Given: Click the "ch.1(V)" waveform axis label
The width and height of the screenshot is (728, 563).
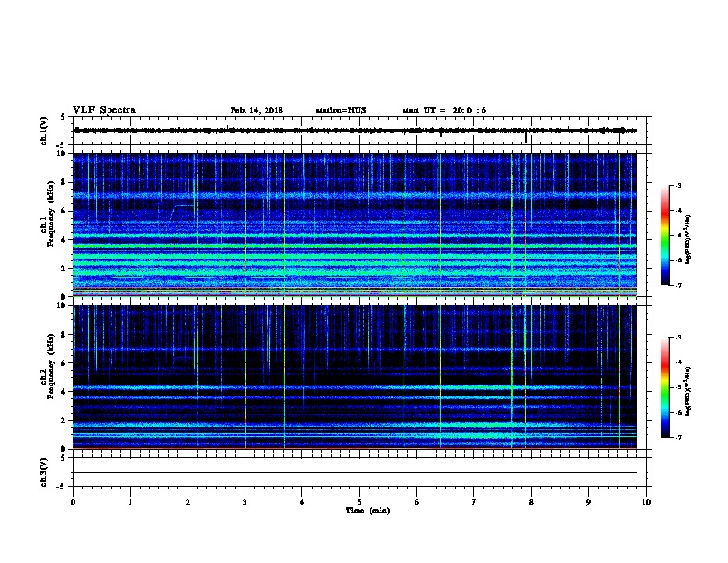Looking at the screenshot, I should point(43,131).
